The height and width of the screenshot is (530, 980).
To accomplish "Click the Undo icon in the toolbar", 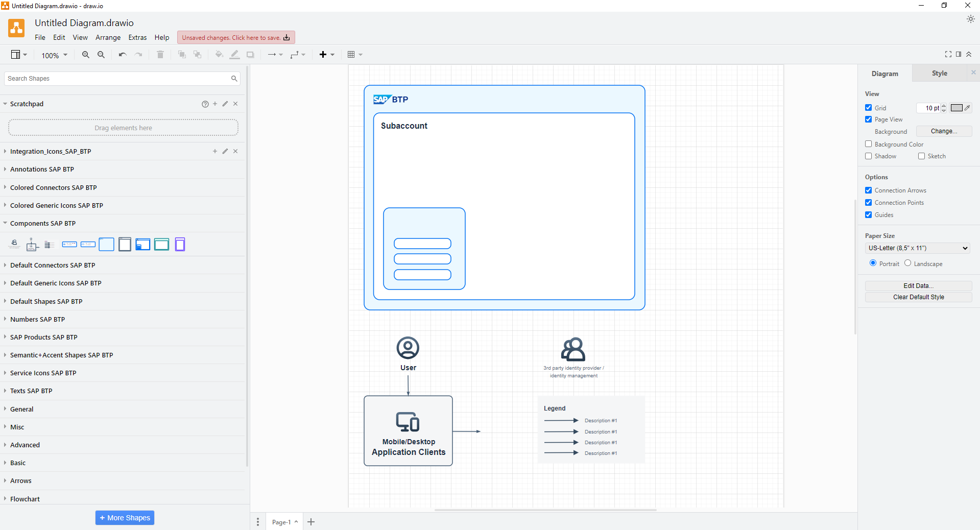I will [122, 55].
